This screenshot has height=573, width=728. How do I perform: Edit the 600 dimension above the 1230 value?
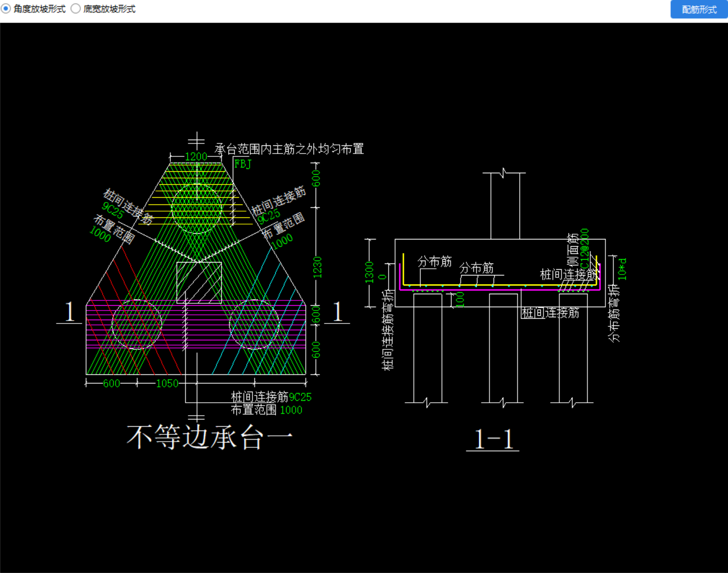coord(315,179)
